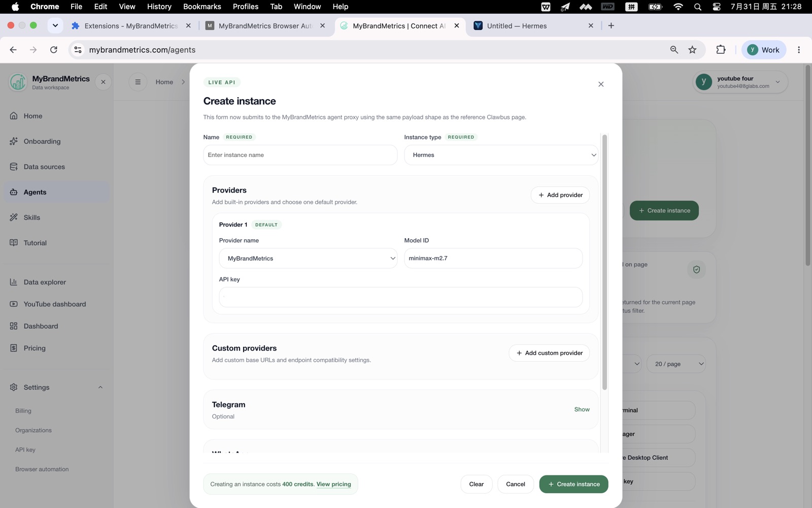Click the hamburger menu icon next to Home
812x508 pixels.
138,82
